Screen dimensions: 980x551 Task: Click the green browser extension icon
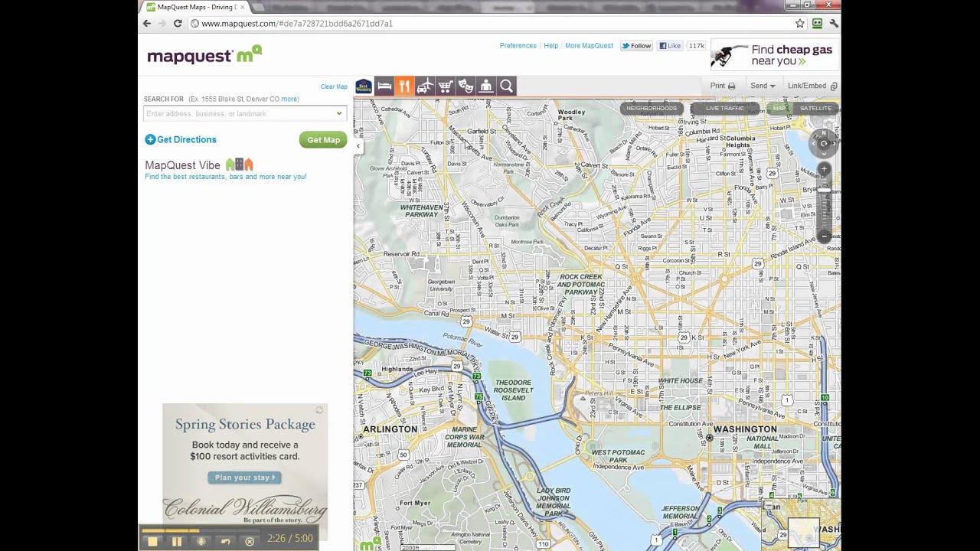coord(817,24)
